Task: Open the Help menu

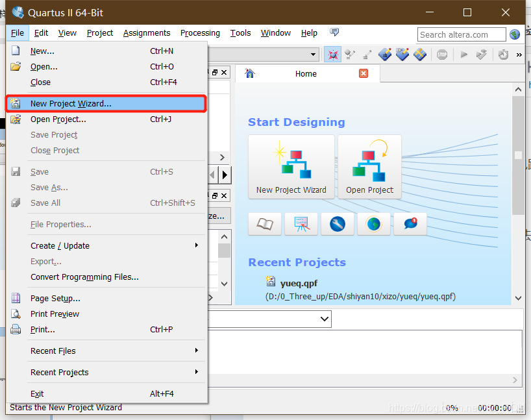Action: [x=309, y=33]
